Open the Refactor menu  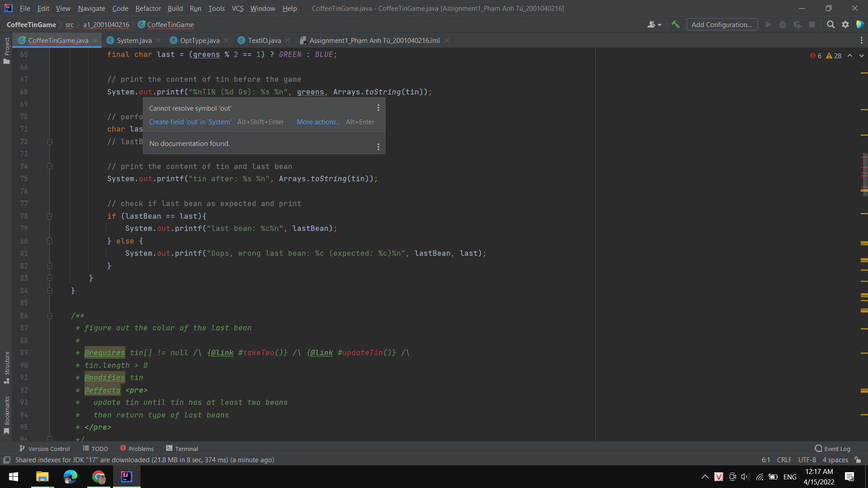148,8
